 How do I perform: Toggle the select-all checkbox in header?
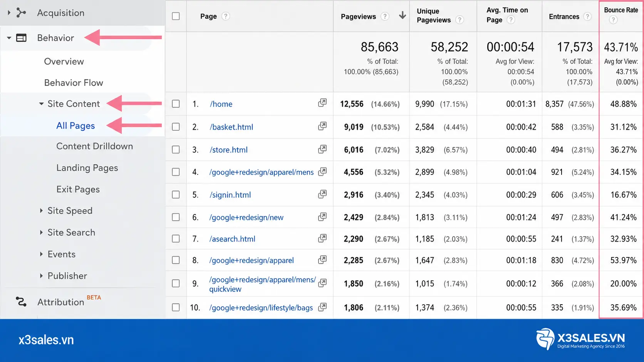[176, 16]
